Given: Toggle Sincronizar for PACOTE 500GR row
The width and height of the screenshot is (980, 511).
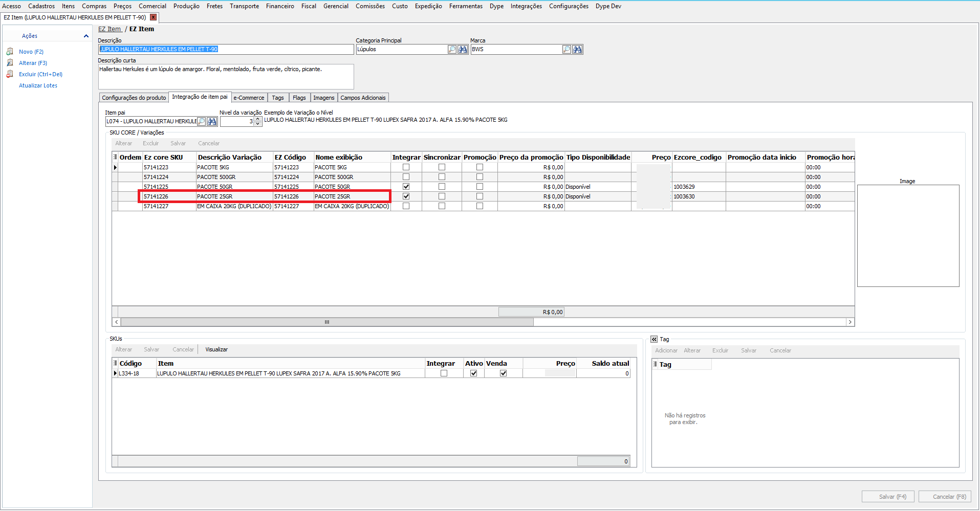Looking at the screenshot, I should click(442, 177).
